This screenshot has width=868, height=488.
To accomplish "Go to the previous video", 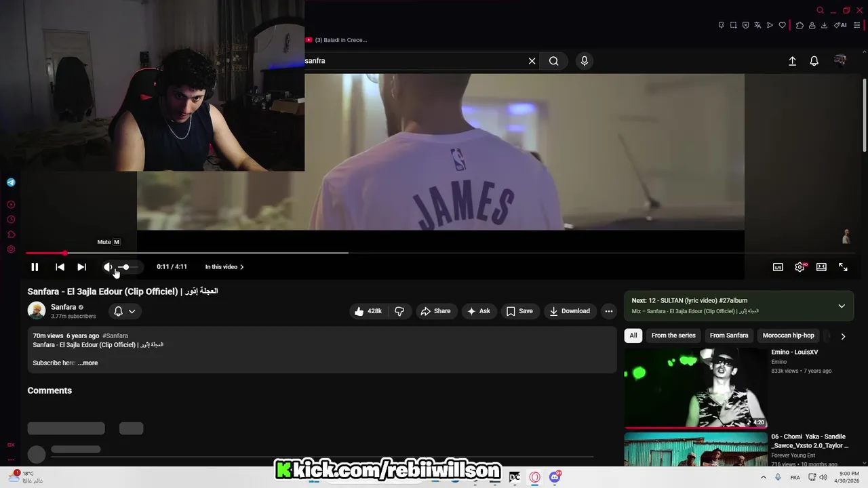I will point(60,267).
